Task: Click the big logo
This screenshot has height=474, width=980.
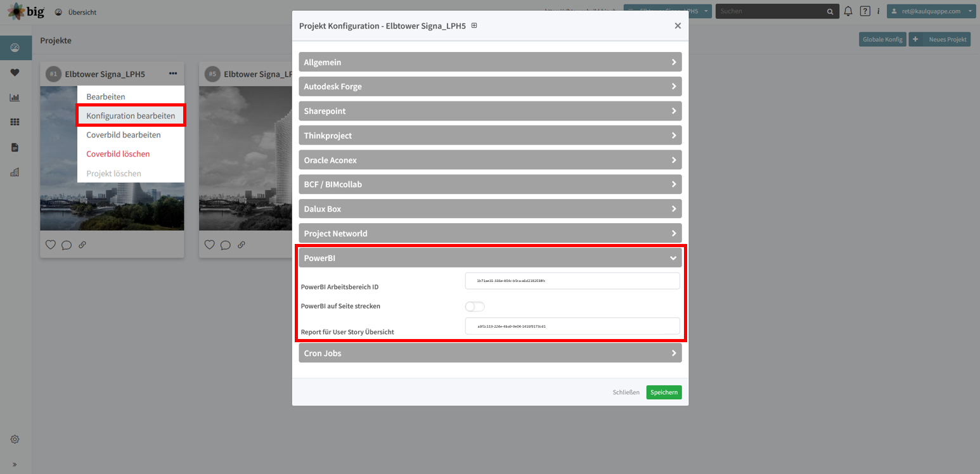Action: point(25,11)
